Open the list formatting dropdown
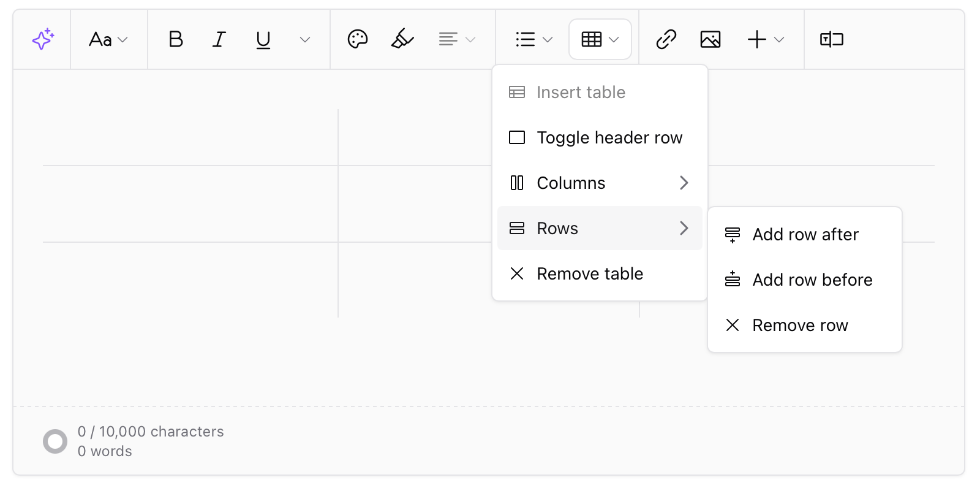980x488 pixels. pos(532,39)
